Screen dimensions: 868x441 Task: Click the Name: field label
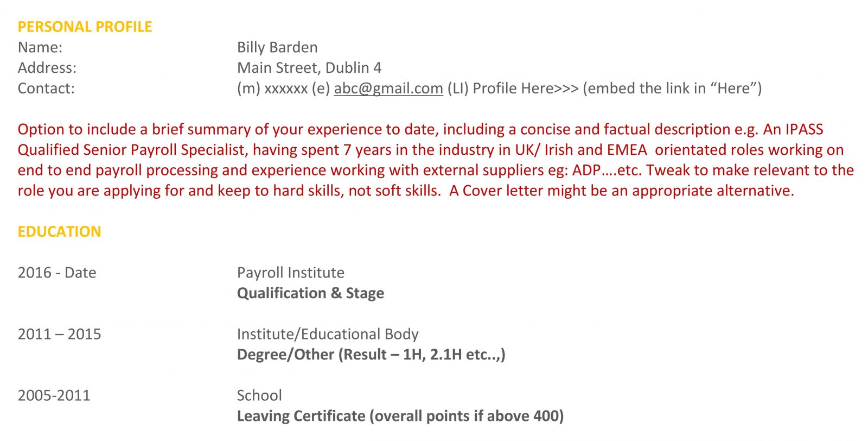(40, 48)
